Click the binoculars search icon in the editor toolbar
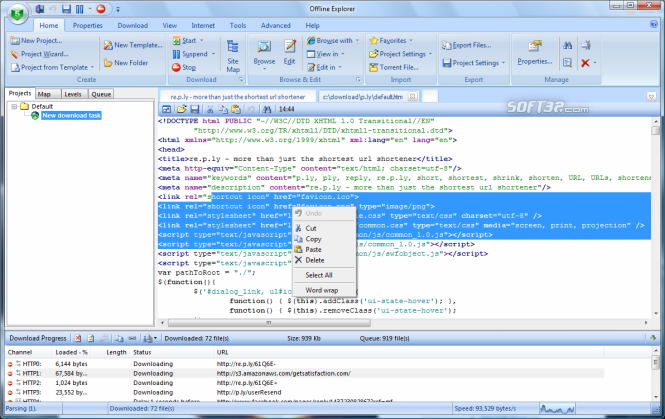The height and width of the screenshot is (419, 665). (x=267, y=109)
